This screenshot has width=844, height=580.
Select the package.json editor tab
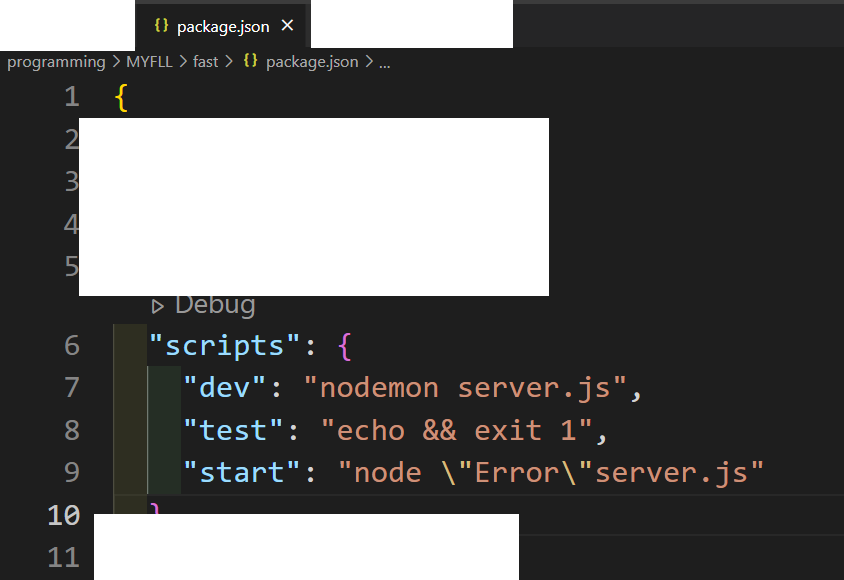pyautogui.click(x=220, y=26)
